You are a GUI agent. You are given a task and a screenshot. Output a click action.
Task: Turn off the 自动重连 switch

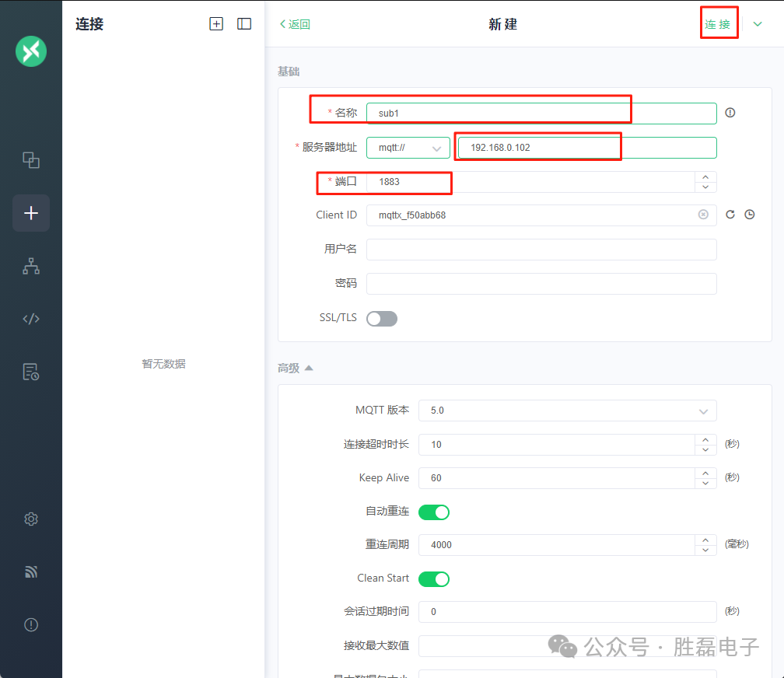point(434,512)
